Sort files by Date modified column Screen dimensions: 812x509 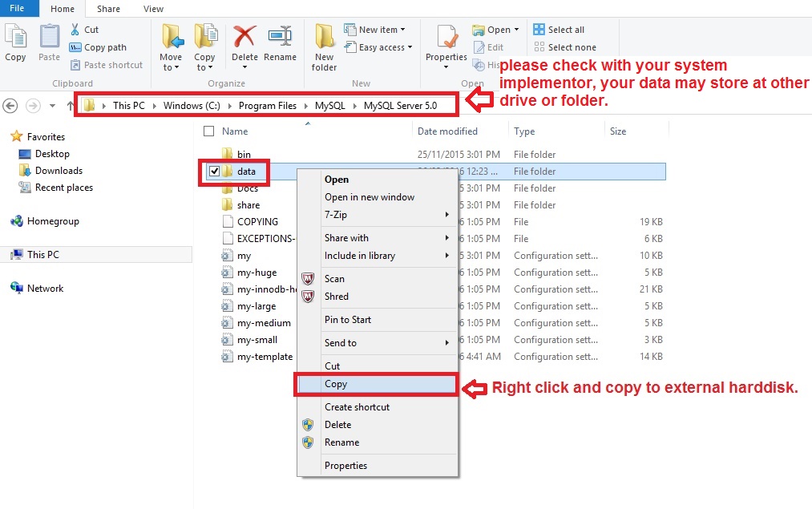click(x=447, y=131)
